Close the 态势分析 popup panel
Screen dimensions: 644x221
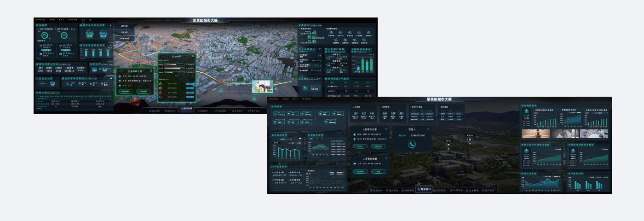(193, 56)
